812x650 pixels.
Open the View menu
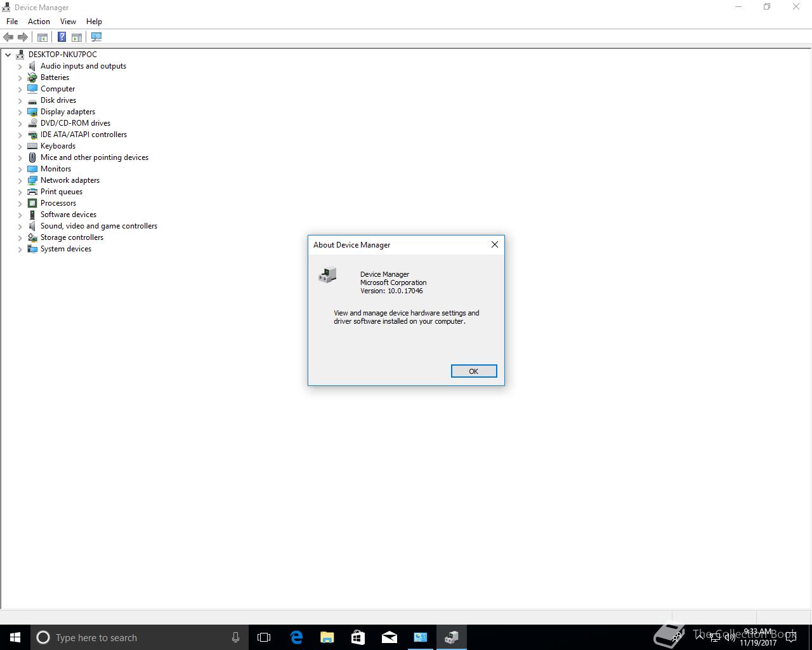coord(68,22)
